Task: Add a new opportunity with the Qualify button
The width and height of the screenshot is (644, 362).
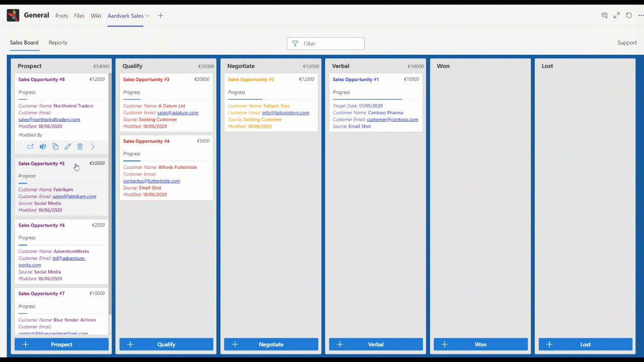Action: (166, 344)
